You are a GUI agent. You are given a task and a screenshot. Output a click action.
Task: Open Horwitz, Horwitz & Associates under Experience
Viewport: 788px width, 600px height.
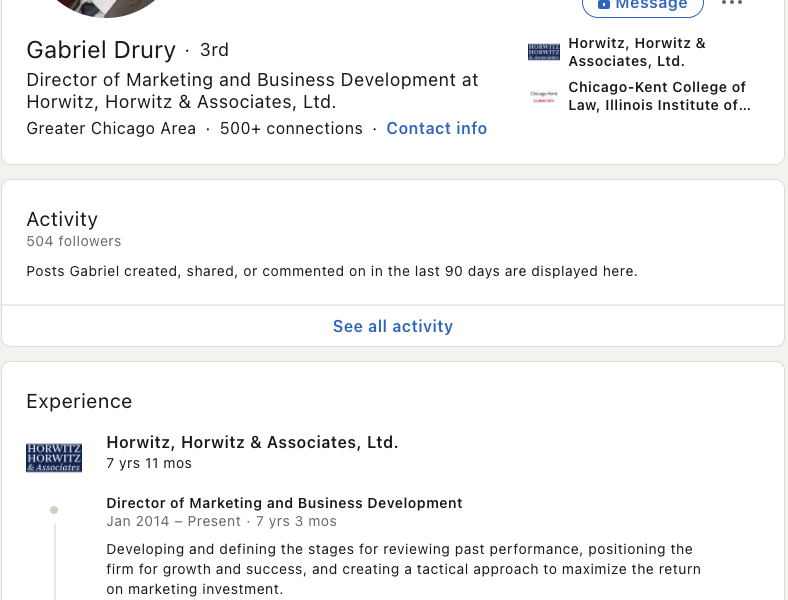pos(252,442)
